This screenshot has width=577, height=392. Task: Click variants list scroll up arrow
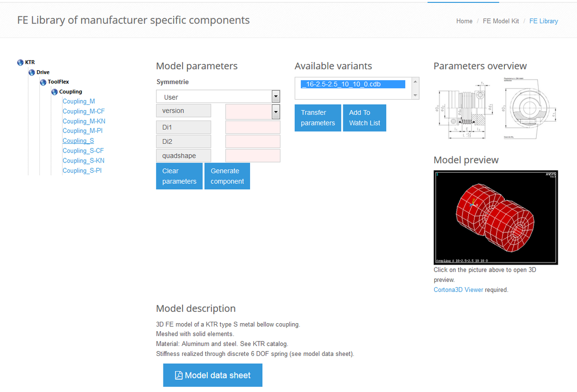click(x=415, y=81)
